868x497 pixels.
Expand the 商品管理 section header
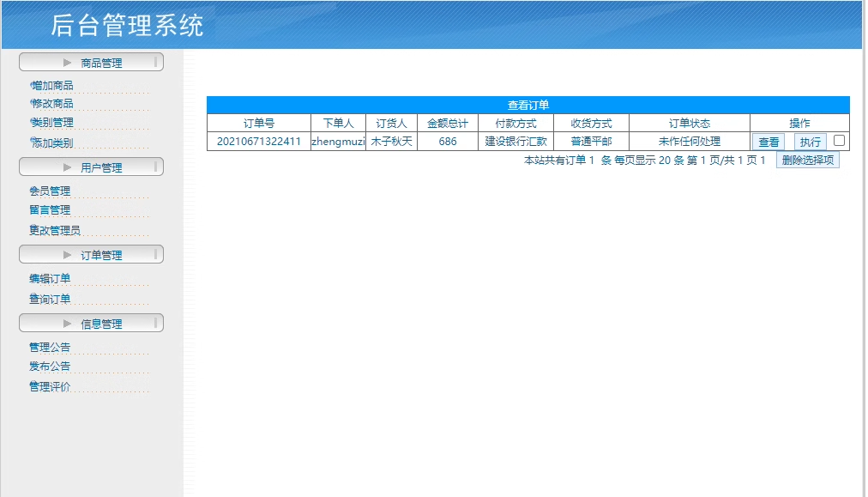click(91, 62)
